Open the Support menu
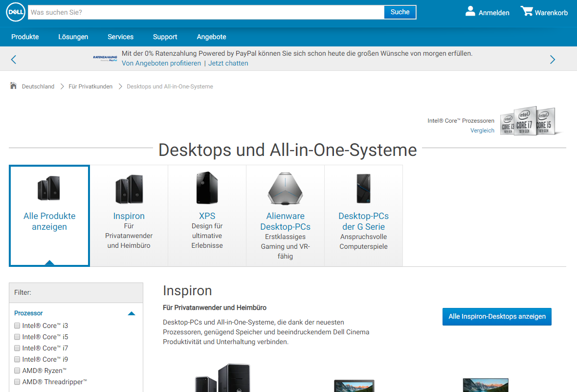 point(165,37)
